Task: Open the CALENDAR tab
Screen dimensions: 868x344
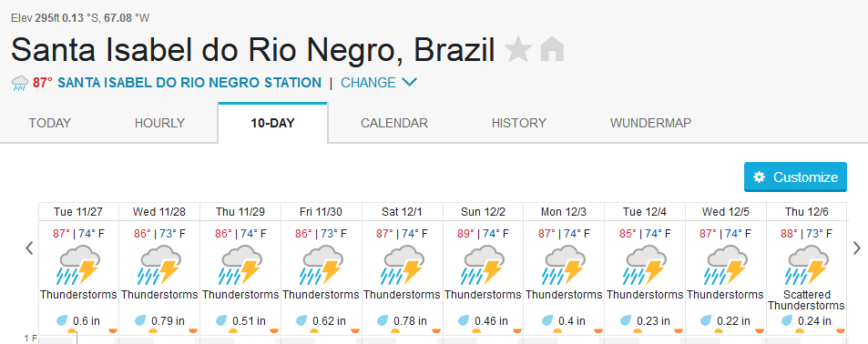Action: pyautogui.click(x=394, y=123)
